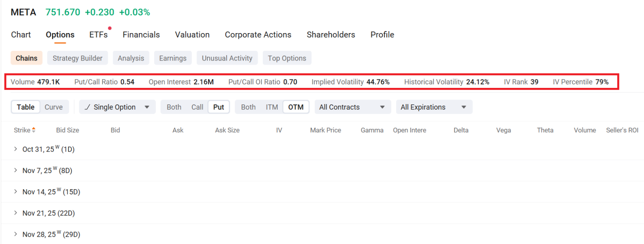The height and width of the screenshot is (244, 644).
Task: Open the Single Option strategy dropdown
Action: (x=117, y=107)
